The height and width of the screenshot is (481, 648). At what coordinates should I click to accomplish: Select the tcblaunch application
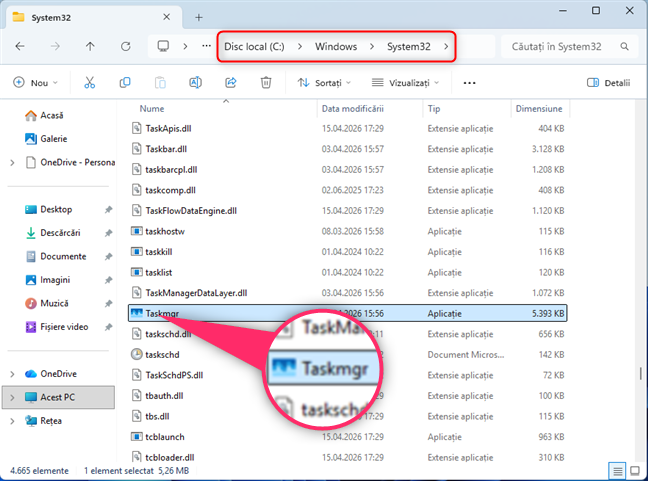(164, 437)
